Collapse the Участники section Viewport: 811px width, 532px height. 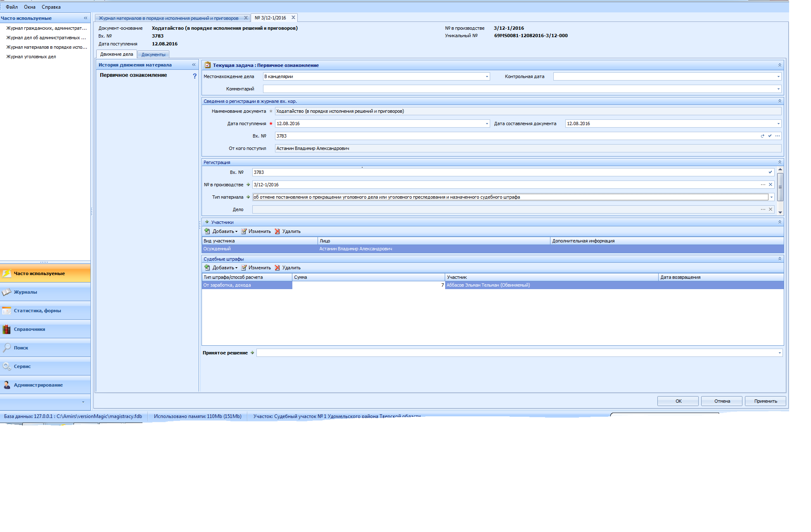click(780, 222)
